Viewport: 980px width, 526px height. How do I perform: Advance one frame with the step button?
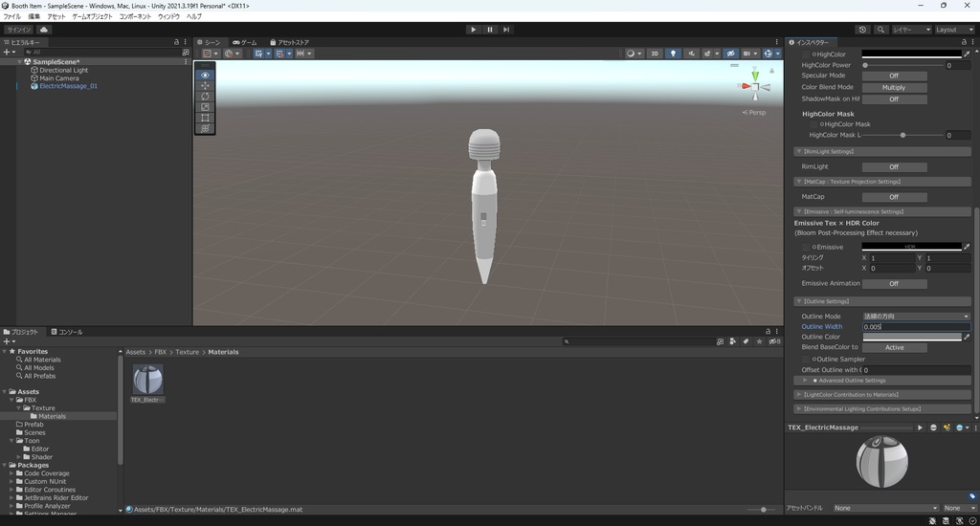506,30
